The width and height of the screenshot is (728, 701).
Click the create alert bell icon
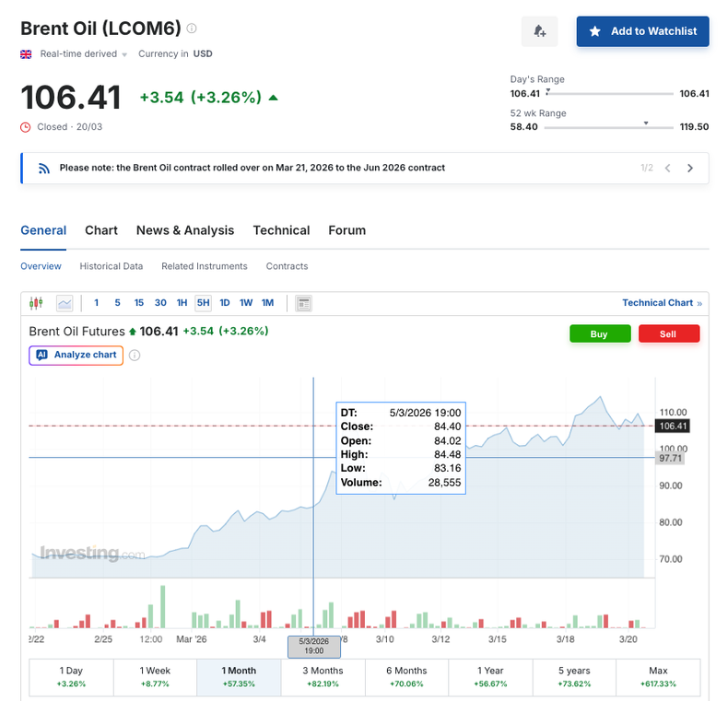click(539, 31)
